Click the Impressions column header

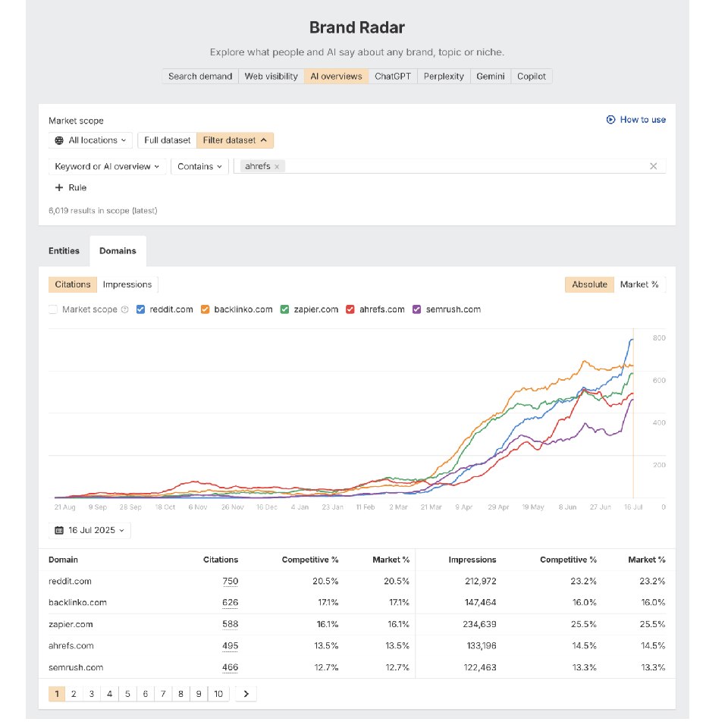(x=472, y=560)
